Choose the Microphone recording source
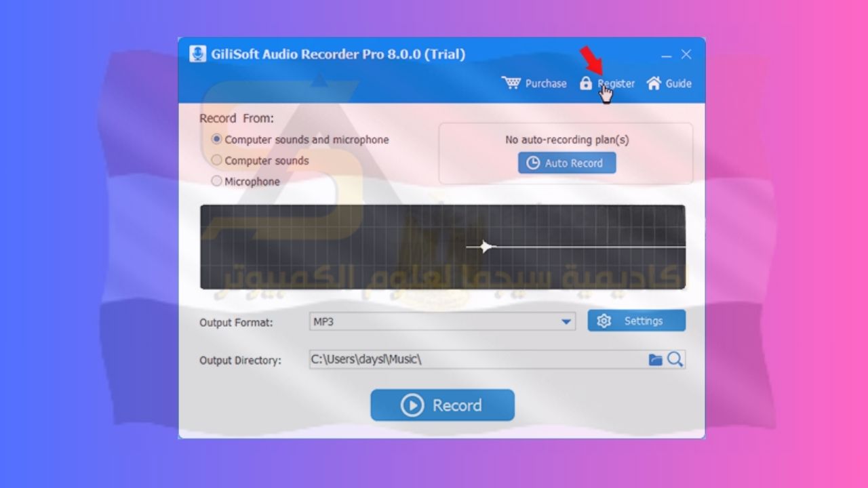Screen dimensions: 868x488 [246, 182]
